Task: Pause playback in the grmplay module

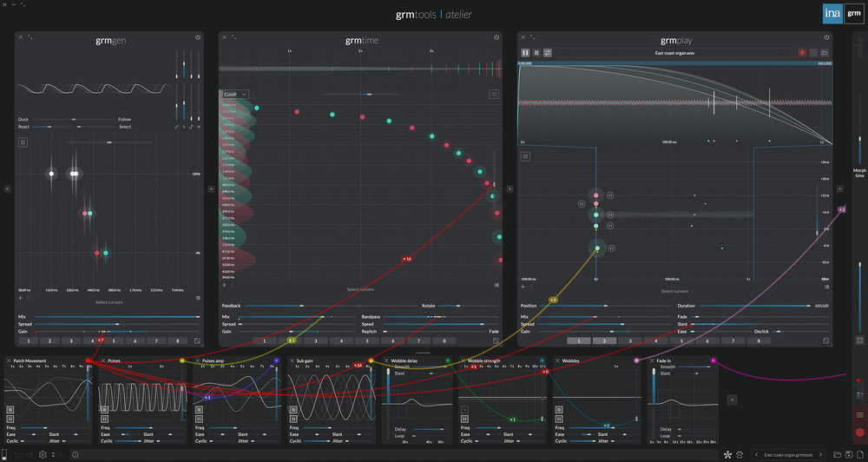Action: coord(525,53)
